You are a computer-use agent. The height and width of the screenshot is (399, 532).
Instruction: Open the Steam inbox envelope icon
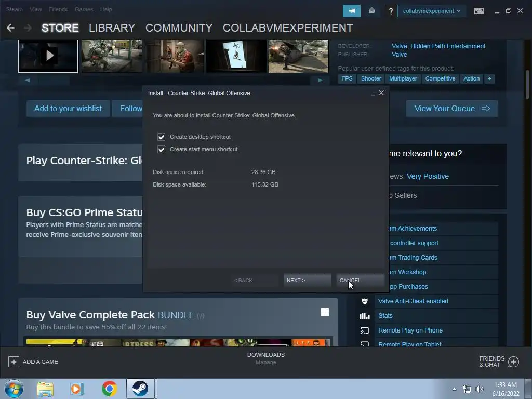(371, 11)
